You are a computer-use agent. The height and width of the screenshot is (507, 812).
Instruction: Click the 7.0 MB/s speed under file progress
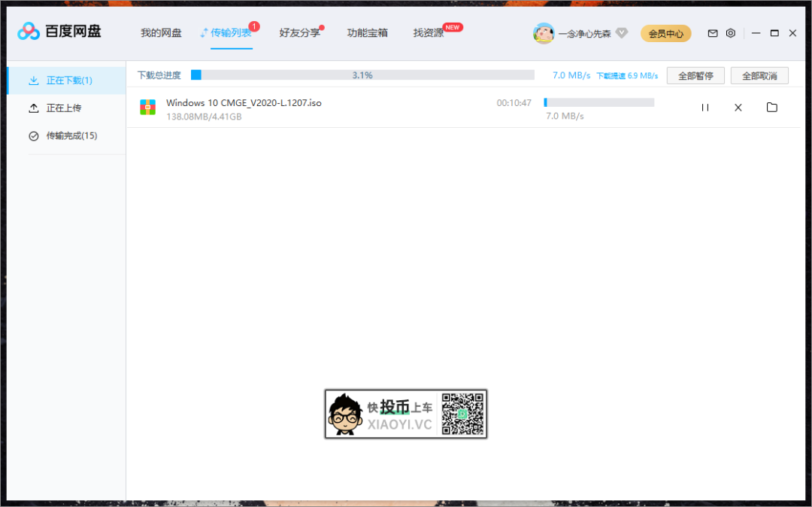coord(565,116)
